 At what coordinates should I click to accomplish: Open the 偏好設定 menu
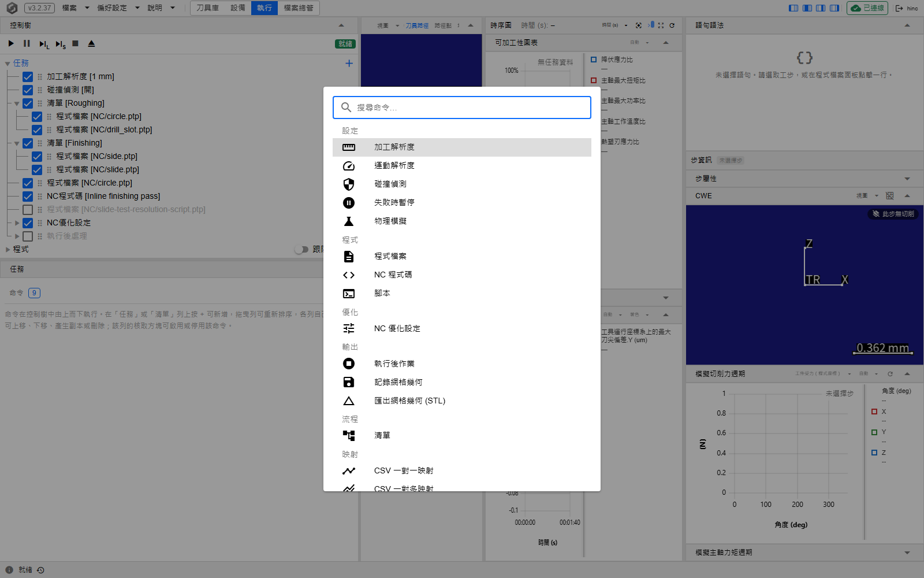(x=118, y=8)
